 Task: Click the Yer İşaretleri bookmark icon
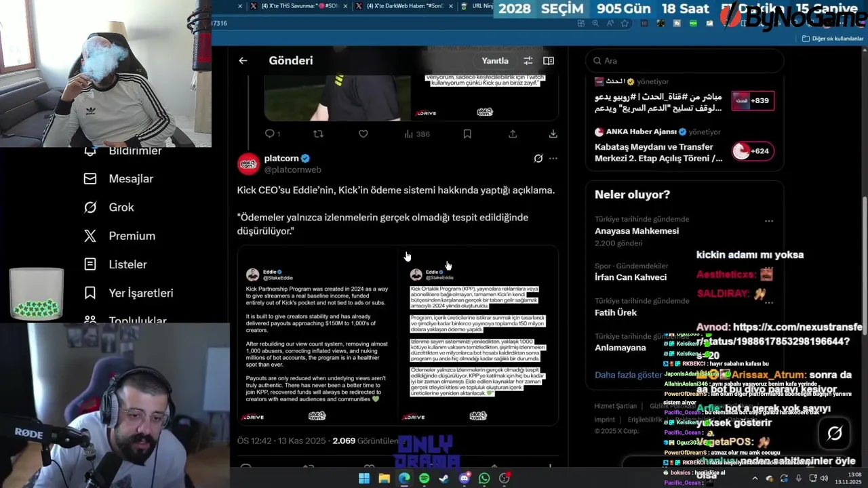click(90, 293)
